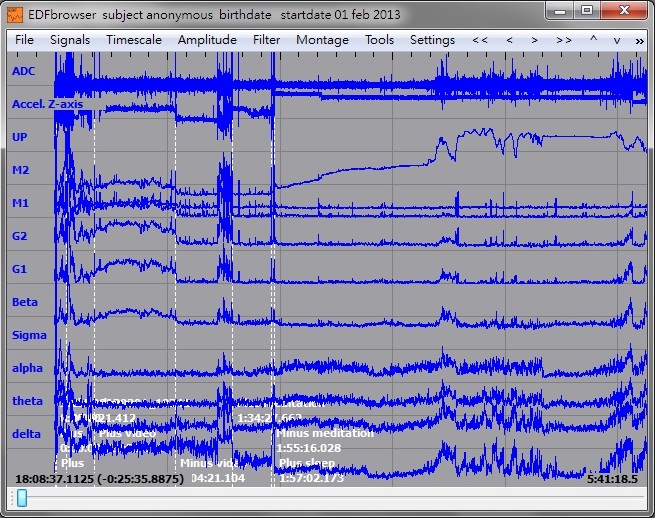Click the 5:41:18.5 page duration readout

click(612, 479)
